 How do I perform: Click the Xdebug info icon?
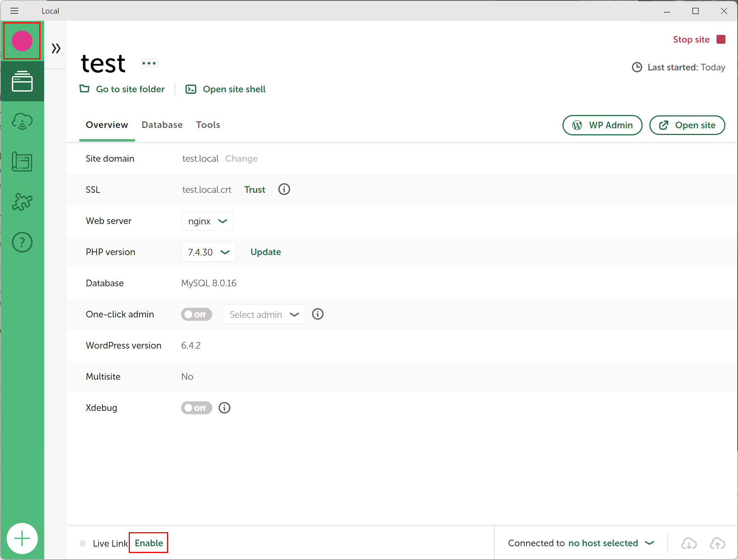(224, 408)
